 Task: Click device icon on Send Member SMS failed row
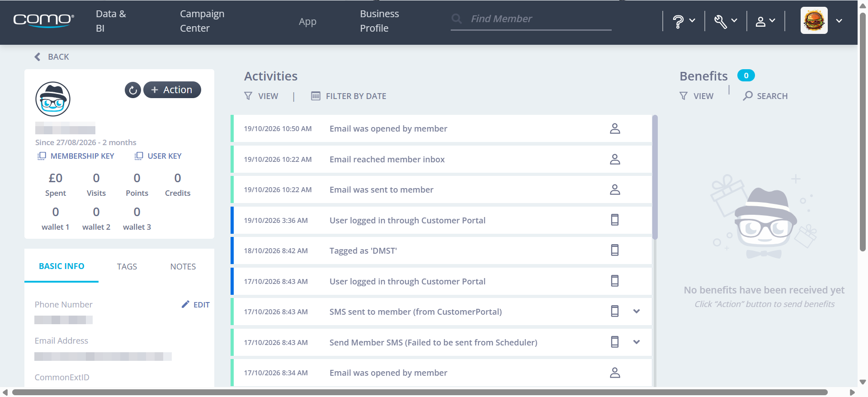point(615,342)
